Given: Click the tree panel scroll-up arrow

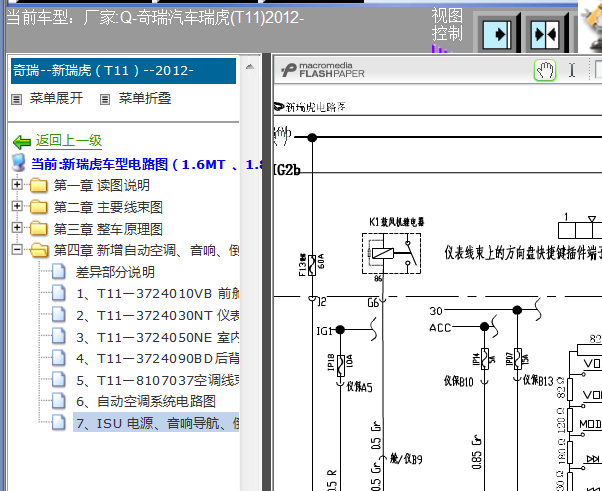Looking at the screenshot, I should [250, 67].
